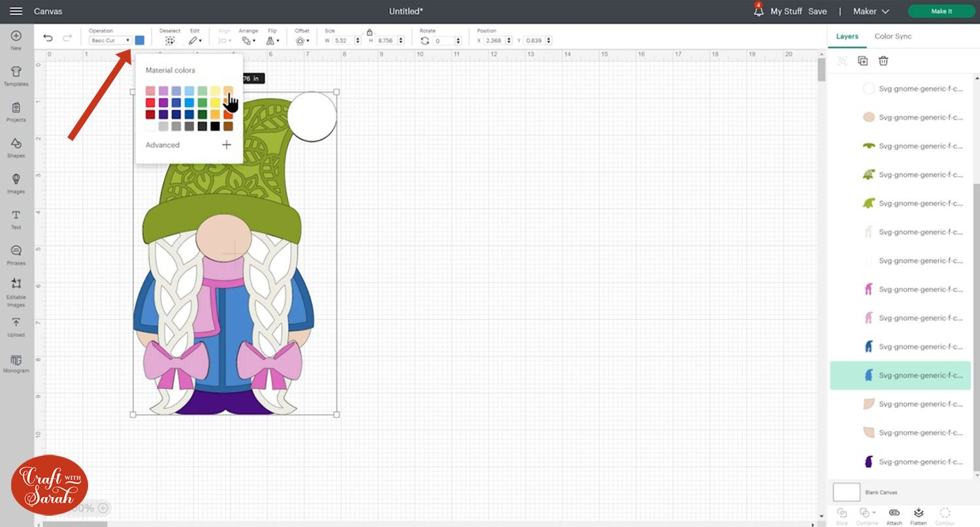Select the Text tool
980x527 pixels.
tap(16, 219)
